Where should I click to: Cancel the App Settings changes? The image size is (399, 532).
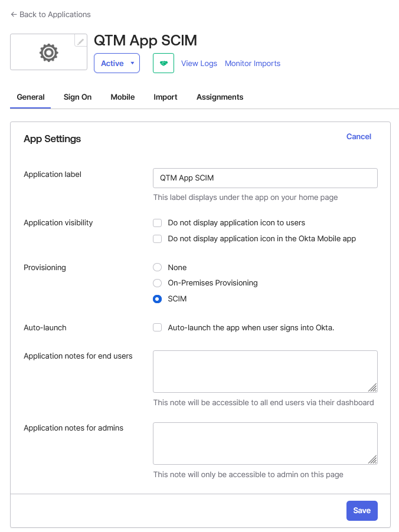[x=358, y=136]
